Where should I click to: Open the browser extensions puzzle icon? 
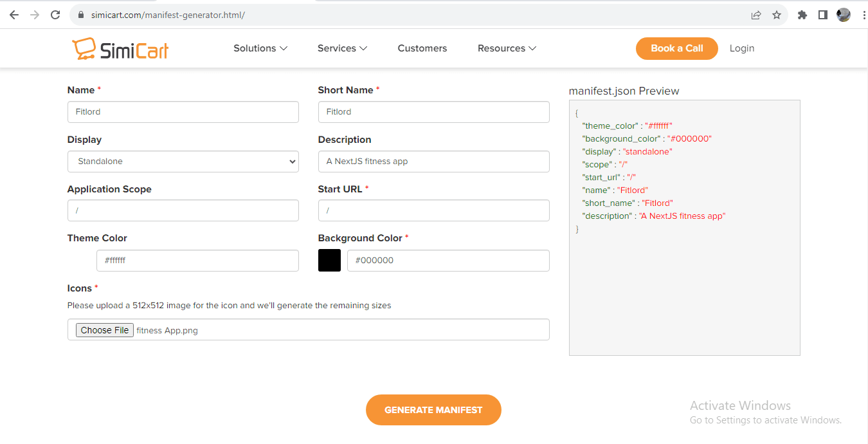(802, 15)
